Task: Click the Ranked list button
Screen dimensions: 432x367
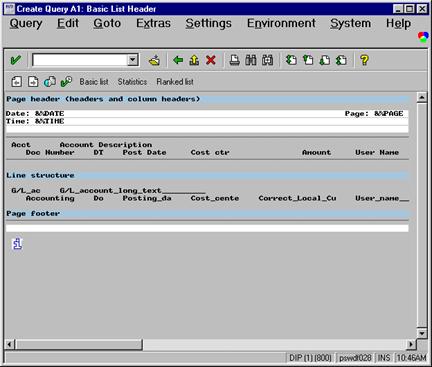Action: click(x=175, y=82)
